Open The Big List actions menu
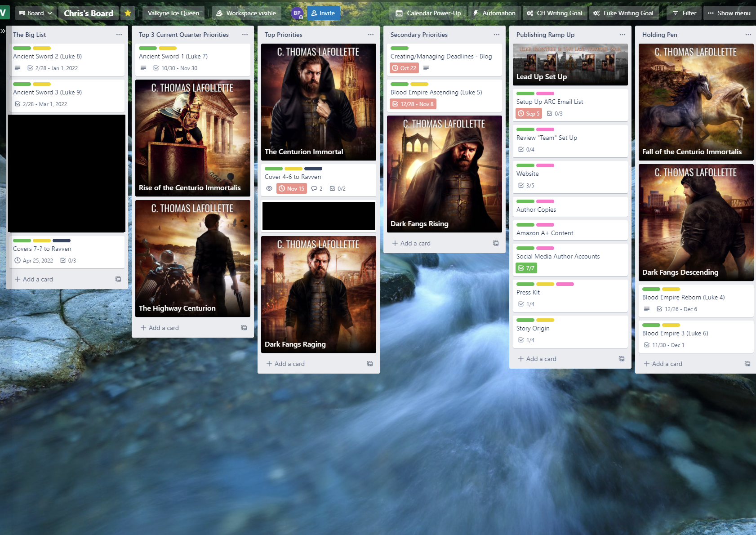This screenshot has width=756, height=535. (119, 35)
